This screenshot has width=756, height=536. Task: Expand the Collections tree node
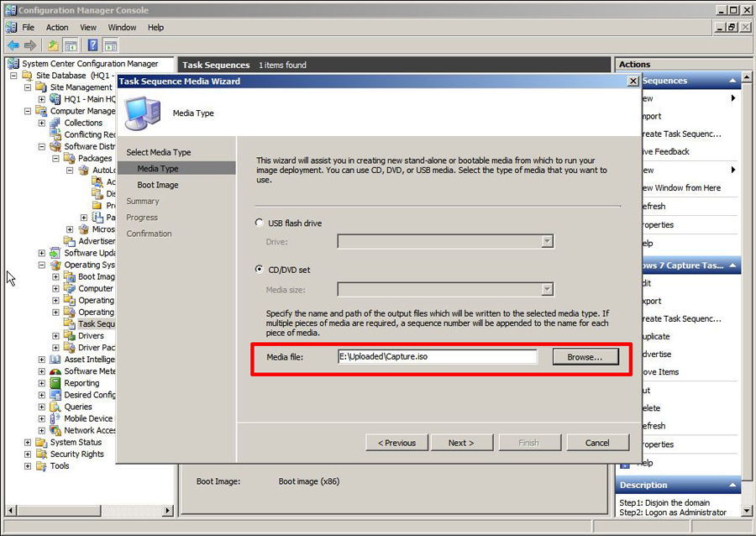point(42,123)
